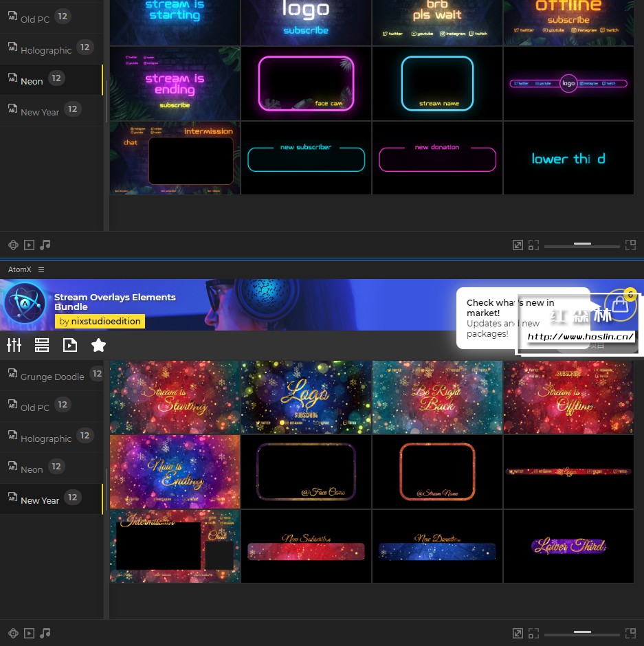
Task: Select neon logo social bar thumbnail
Action: [x=568, y=83]
